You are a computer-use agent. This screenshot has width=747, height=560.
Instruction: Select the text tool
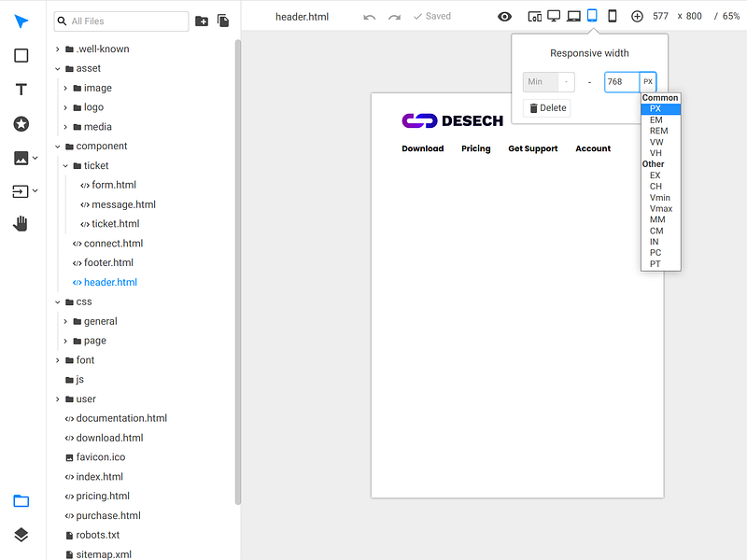tap(21, 90)
